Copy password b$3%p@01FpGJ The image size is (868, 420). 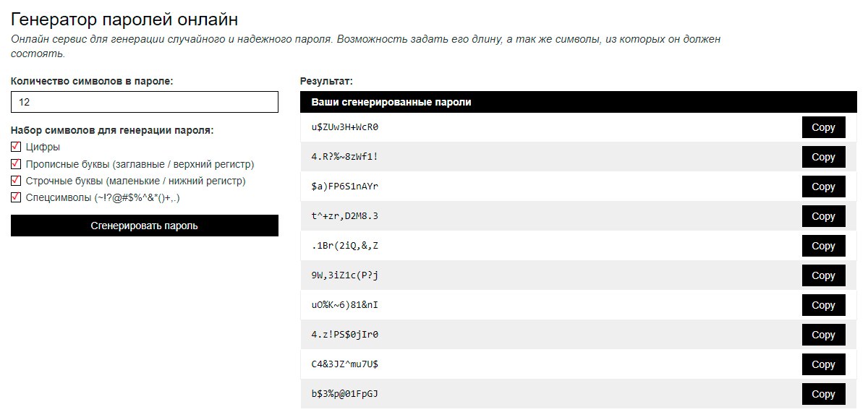pos(823,394)
